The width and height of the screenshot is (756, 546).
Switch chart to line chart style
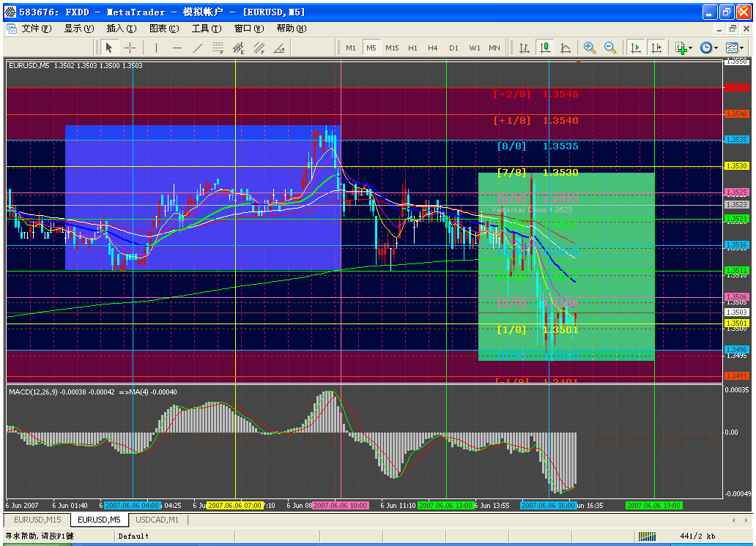566,48
